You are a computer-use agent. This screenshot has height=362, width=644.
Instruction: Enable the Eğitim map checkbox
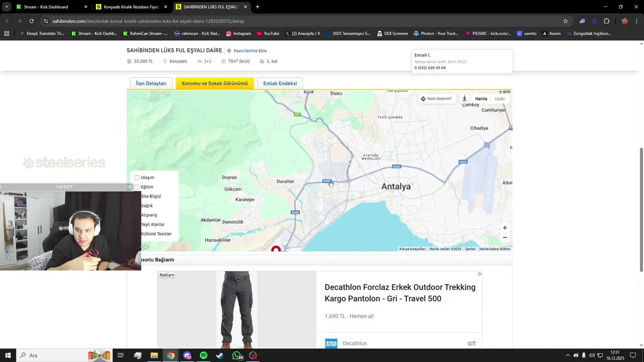[x=137, y=187]
